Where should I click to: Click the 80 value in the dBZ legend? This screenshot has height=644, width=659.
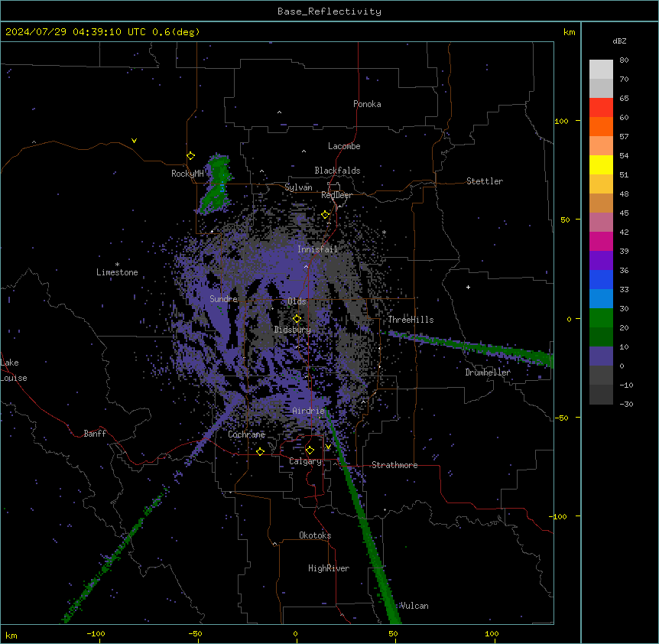pos(624,60)
